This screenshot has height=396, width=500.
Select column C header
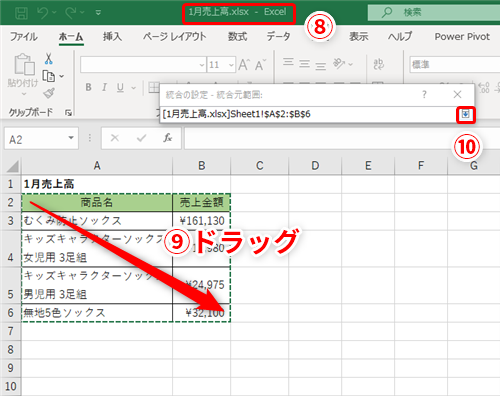pyautogui.click(x=260, y=166)
